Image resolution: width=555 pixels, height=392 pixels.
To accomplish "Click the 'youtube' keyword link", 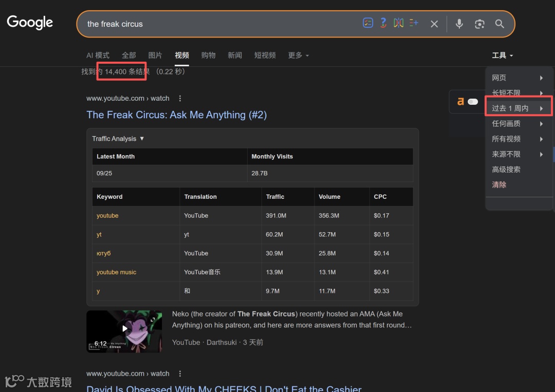I will click(x=107, y=215).
